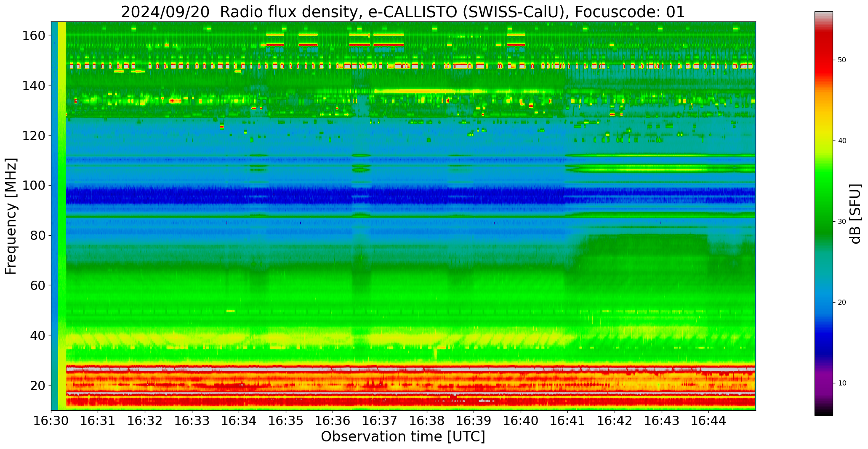Click the 16:34 time tick label

239,420
